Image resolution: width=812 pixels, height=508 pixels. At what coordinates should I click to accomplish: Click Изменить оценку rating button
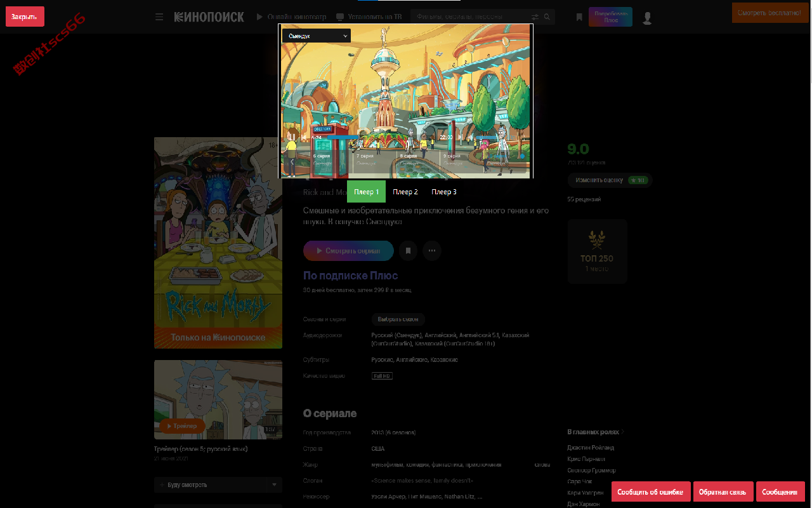point(610,180)
